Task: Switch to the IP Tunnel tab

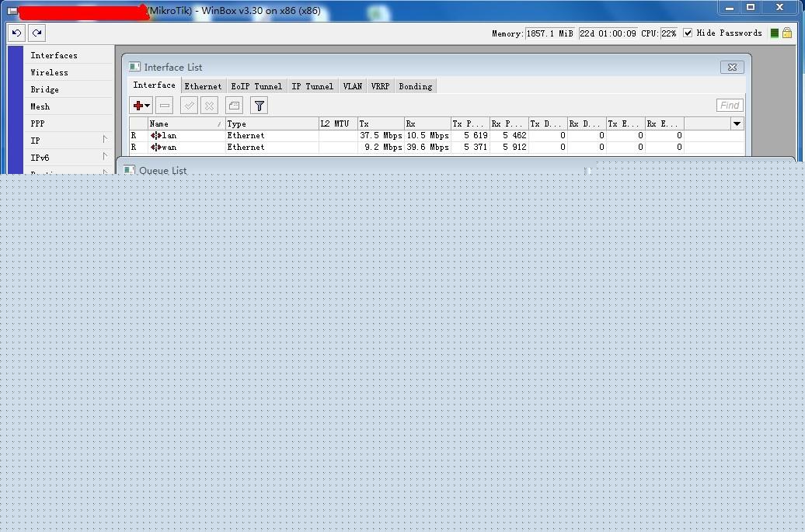Action: point(312,86)
